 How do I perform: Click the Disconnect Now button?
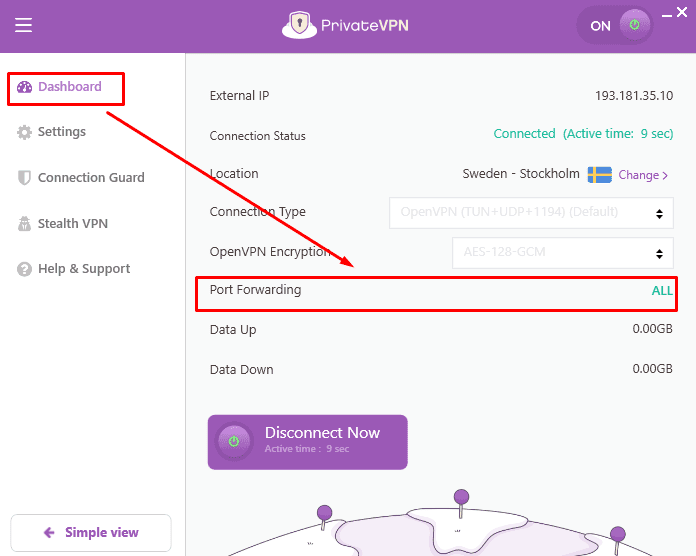click(308, 442)
